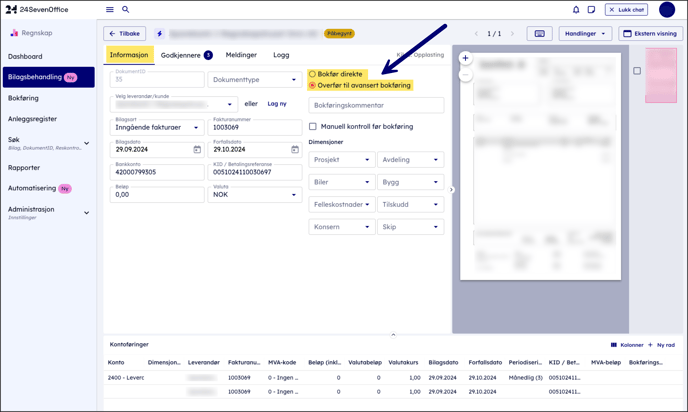Screen dimensions: 688x412
Task: Open Rapporter in the sidebar
Action: click(x=24, y=168)
